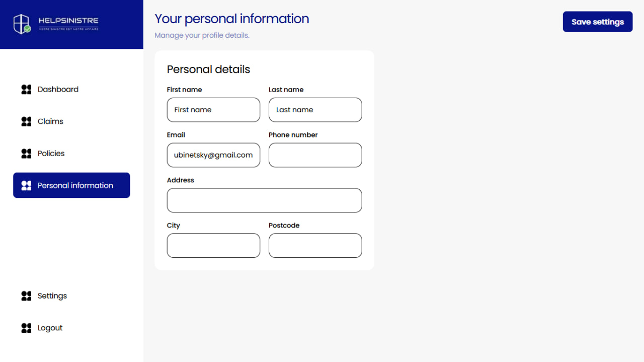Click the HelpSinistre shield logo icon

[x=22, y=24]
